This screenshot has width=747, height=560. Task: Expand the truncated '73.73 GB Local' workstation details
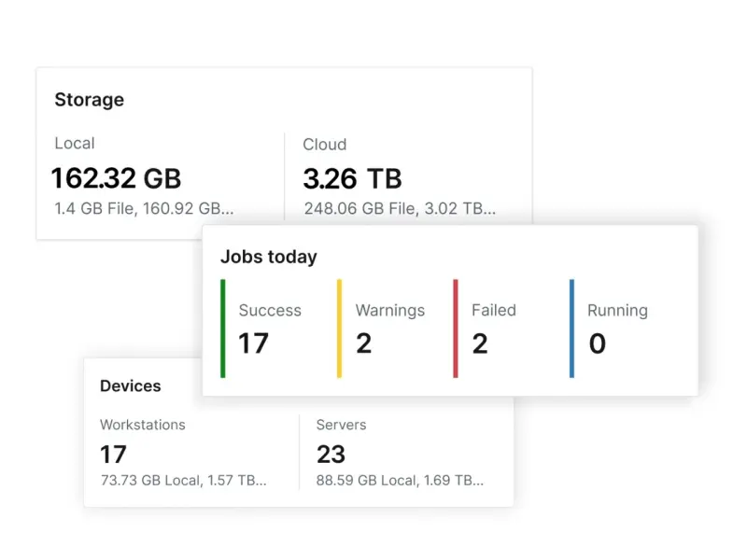tap(183, 481)
